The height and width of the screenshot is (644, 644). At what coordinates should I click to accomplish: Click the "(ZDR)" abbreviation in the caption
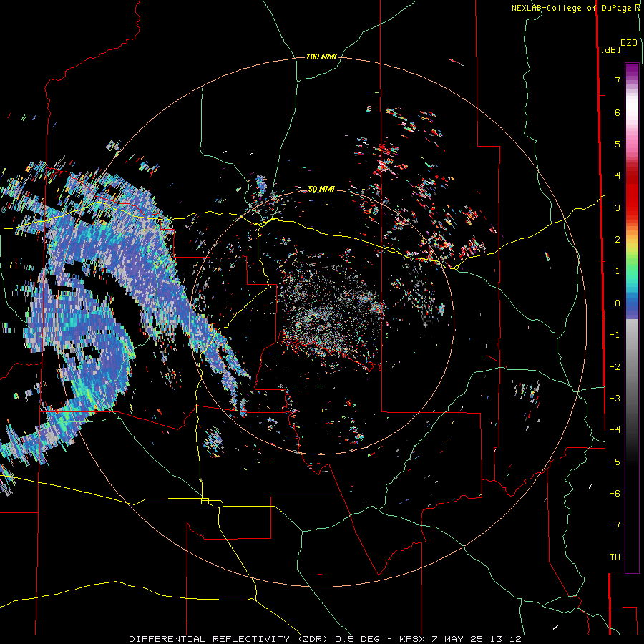point(313,639)
